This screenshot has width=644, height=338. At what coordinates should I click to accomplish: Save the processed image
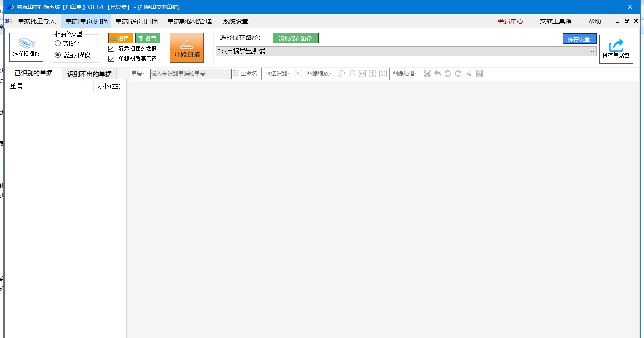[479, 73]
